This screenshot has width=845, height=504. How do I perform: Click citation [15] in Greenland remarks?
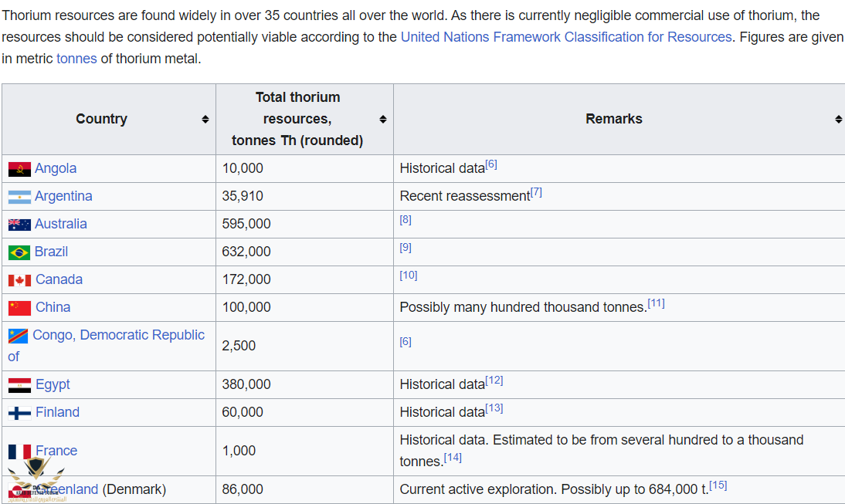coord(718,485)
